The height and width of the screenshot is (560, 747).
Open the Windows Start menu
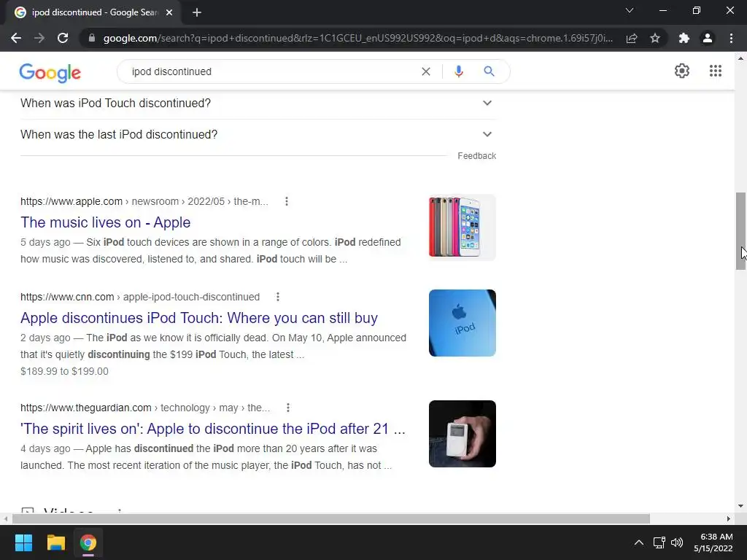(23, 542)
